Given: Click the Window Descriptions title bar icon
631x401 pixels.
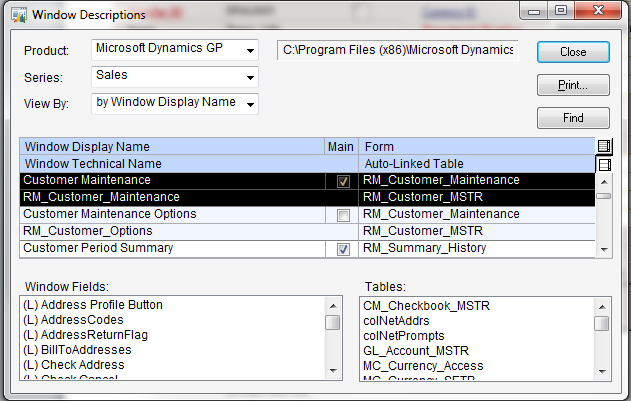Looking at the screenshot, I should [19, 15].
